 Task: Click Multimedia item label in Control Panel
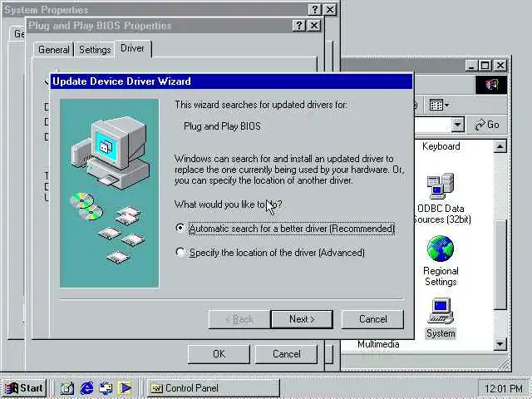[x=378, y=344]
